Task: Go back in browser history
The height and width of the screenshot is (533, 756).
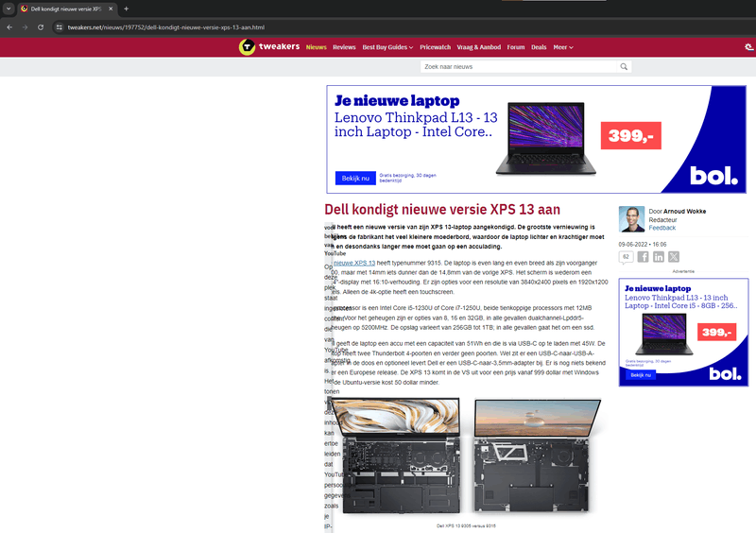Action: coord(9,27)
